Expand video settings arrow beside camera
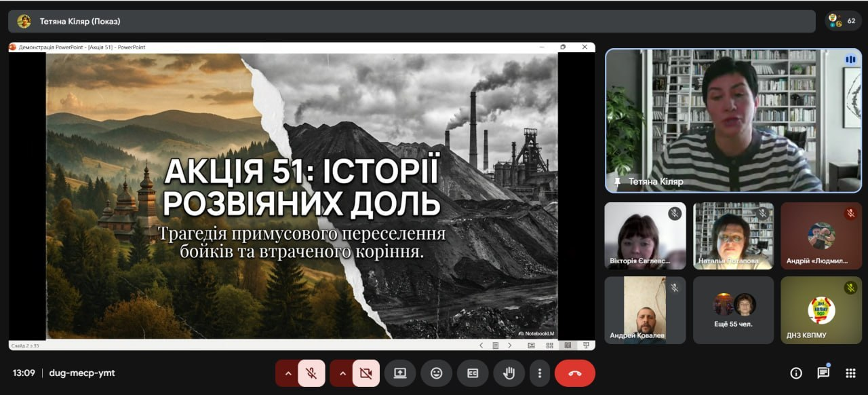Viewport: 868px width, 395px height. point(342,373)
